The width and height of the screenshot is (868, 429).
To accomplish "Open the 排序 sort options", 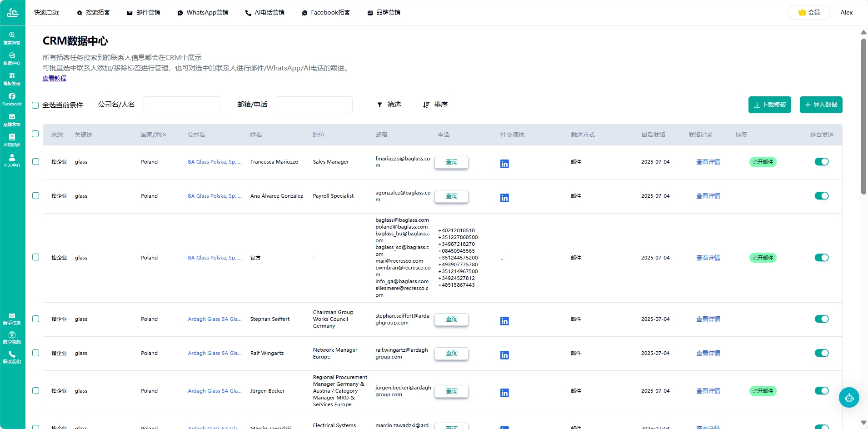I will tap(435, 105).
